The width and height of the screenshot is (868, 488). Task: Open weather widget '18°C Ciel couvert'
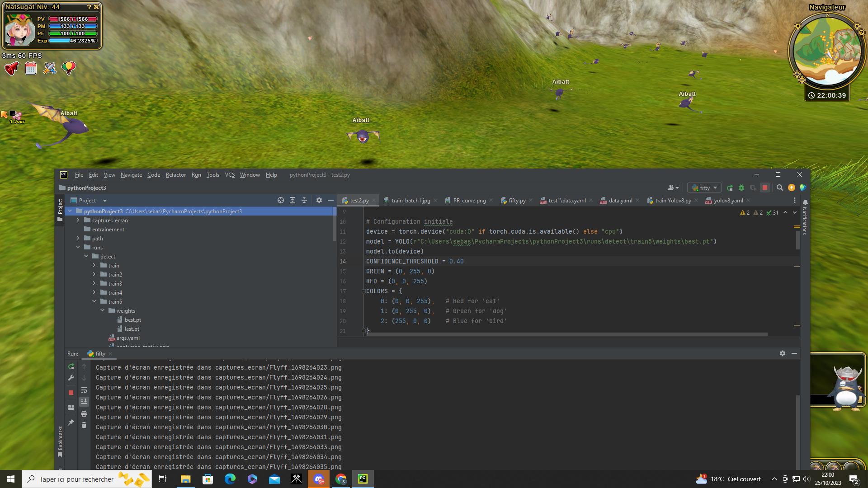728,479
